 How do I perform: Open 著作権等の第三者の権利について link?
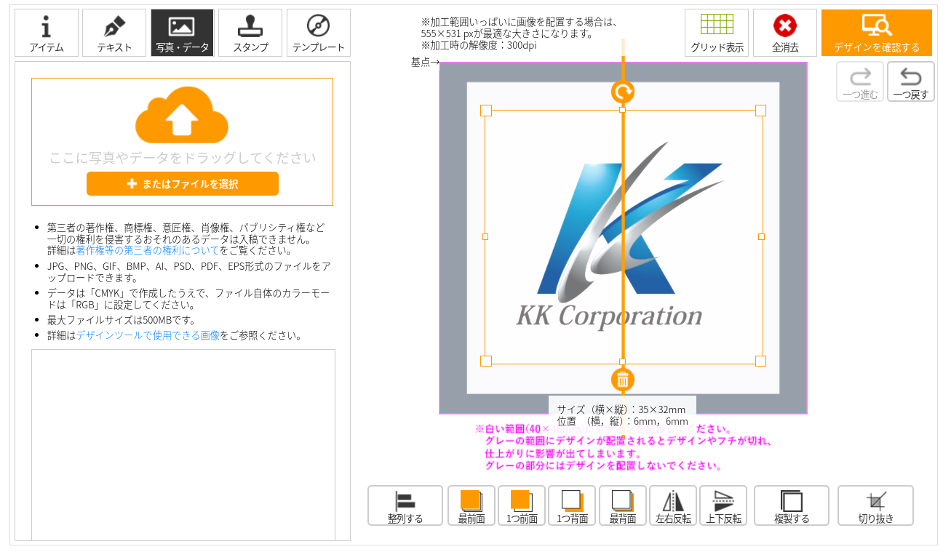point(148,250)
